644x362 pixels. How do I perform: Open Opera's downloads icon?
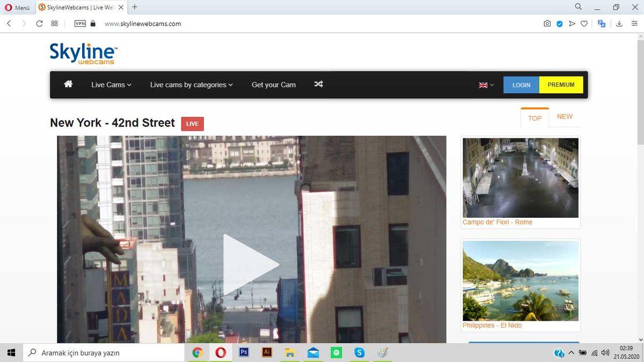(x=619, y=24)
